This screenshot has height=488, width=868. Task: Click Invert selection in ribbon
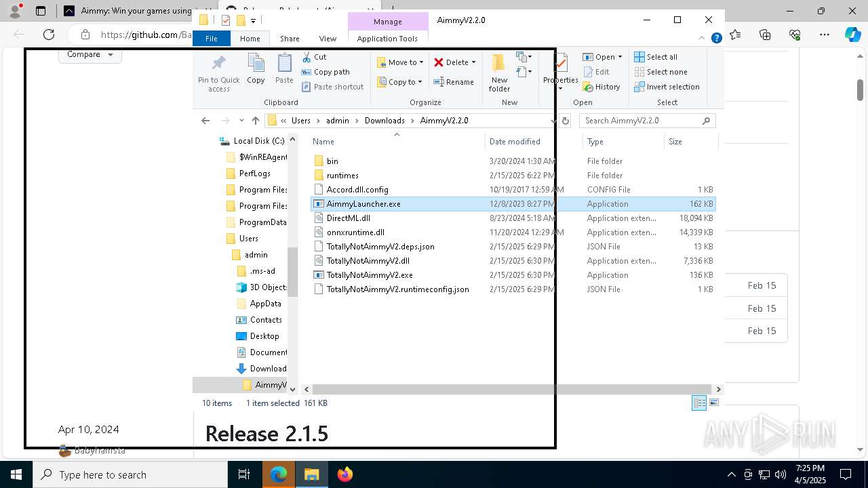point(667,87)
